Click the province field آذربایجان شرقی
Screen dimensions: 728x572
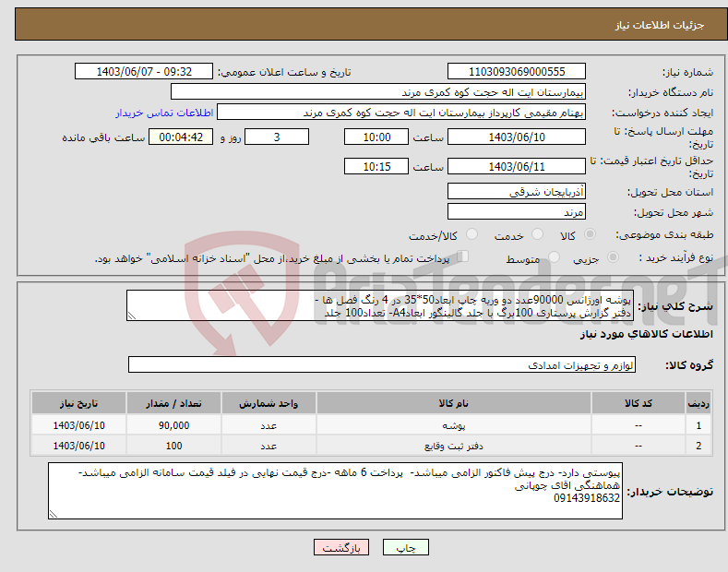pos(517,191)
